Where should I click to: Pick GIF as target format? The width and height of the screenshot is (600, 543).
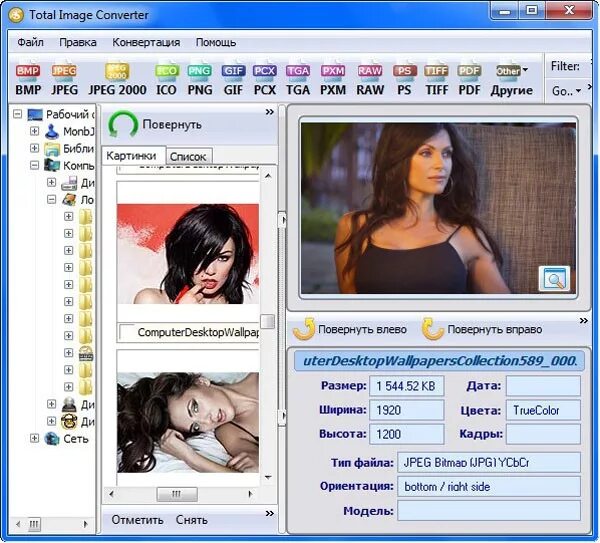(x=233, y=79)
